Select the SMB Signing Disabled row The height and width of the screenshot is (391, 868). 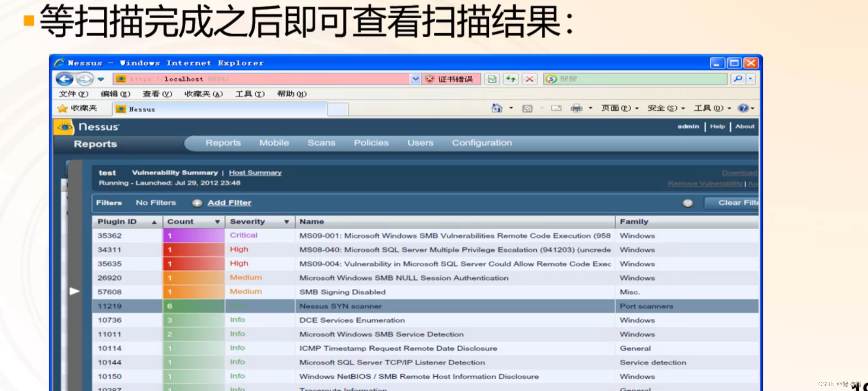(425, 292)
